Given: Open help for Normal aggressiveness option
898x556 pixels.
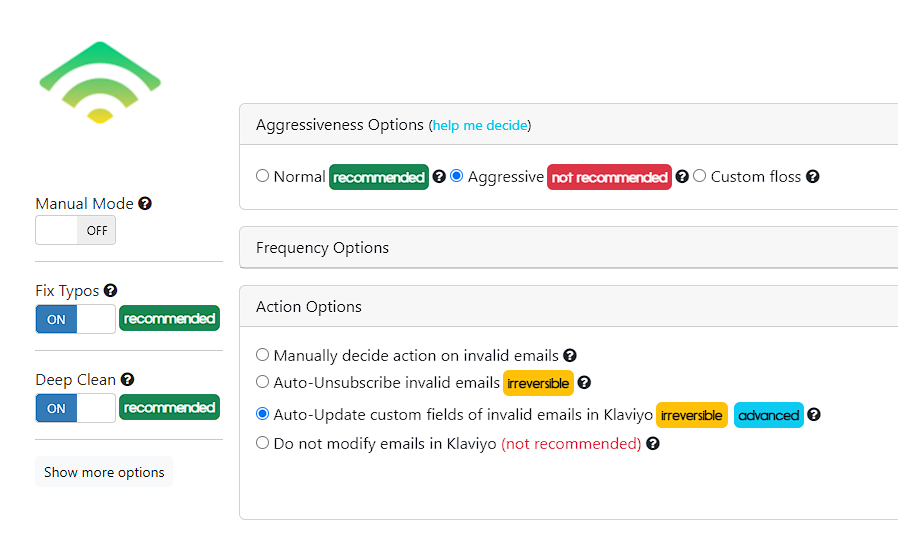Looking at the screenshot, I should coord(439,176).
